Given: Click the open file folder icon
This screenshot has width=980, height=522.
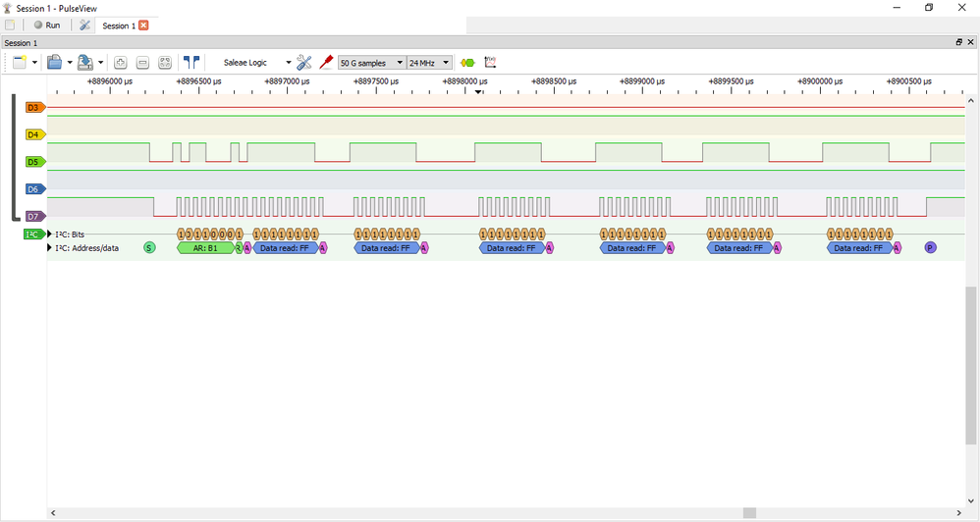Looking at the screenshot, I should click(54, 62).
